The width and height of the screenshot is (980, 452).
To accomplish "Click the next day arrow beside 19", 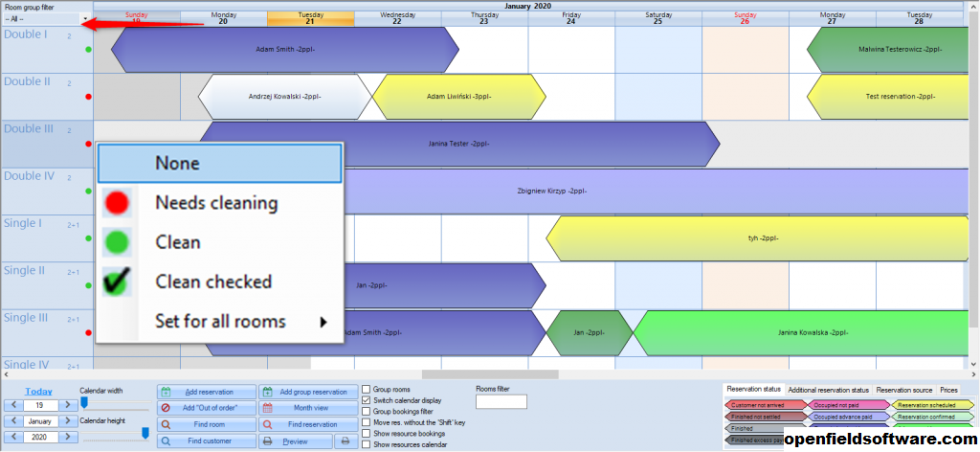I will 68,405.
